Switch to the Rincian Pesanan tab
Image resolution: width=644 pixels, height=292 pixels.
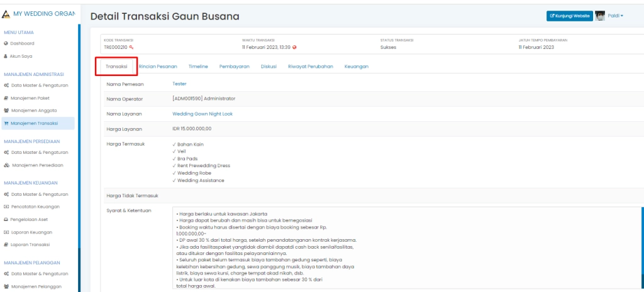[158, 66]
